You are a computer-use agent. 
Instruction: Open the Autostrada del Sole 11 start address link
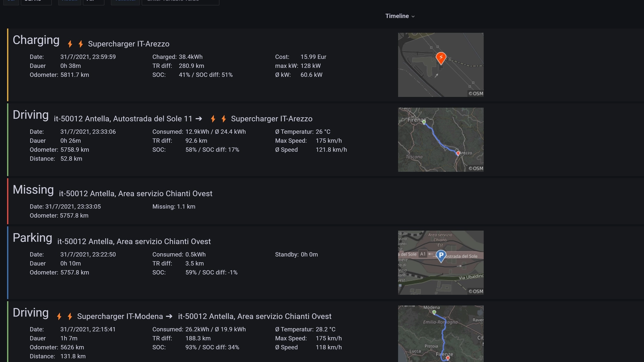123,119
